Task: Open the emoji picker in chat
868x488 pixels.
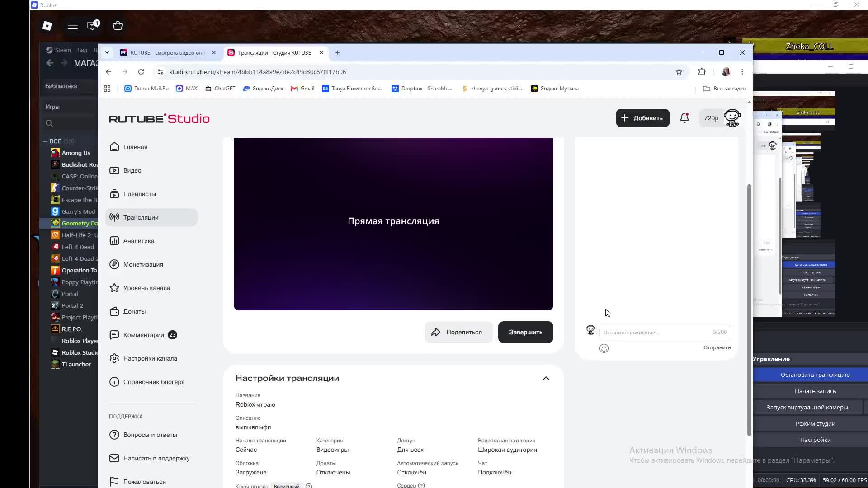Action: pos(604,348)
